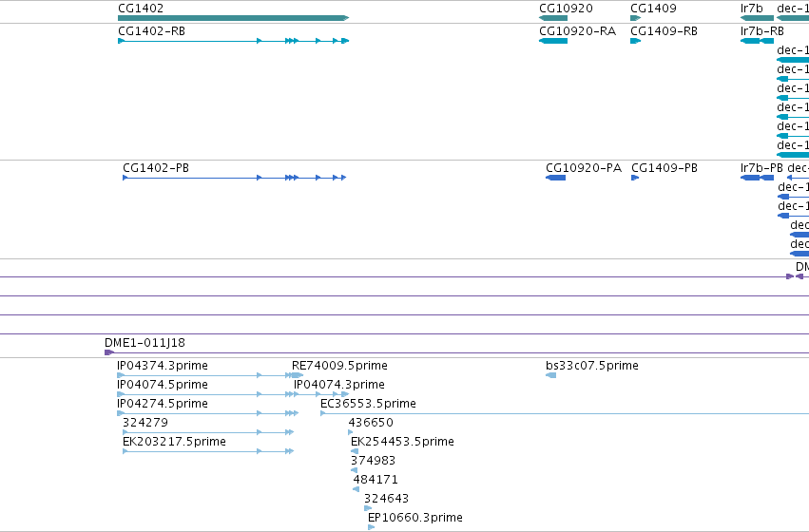This screenshot has width=809, height=532.
Task: Open the RE74009.5prime EST label
Action: [x=339, y=366]
